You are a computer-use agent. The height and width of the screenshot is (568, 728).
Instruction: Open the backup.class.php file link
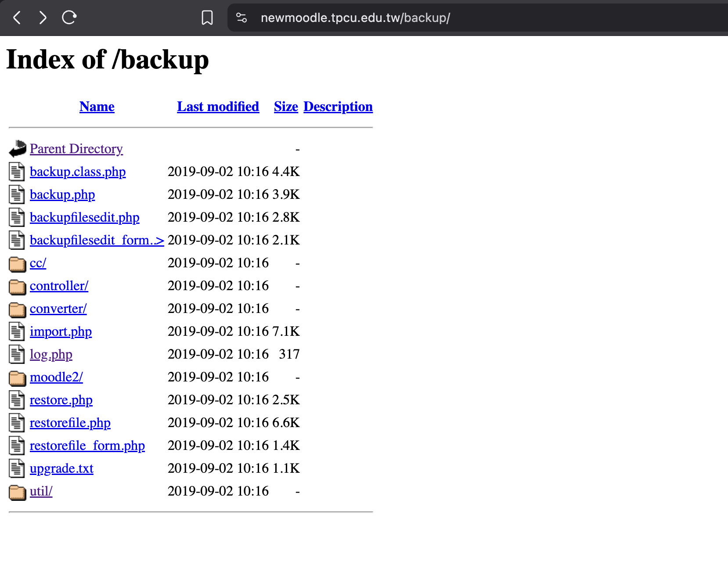click(78, 172)
